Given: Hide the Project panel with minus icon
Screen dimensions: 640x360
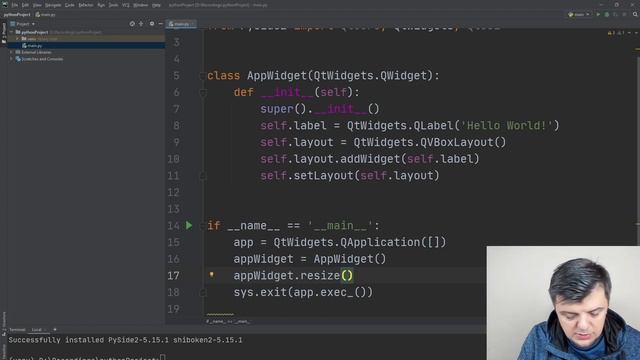Looking at the screenshot, I should click(160, 24).
